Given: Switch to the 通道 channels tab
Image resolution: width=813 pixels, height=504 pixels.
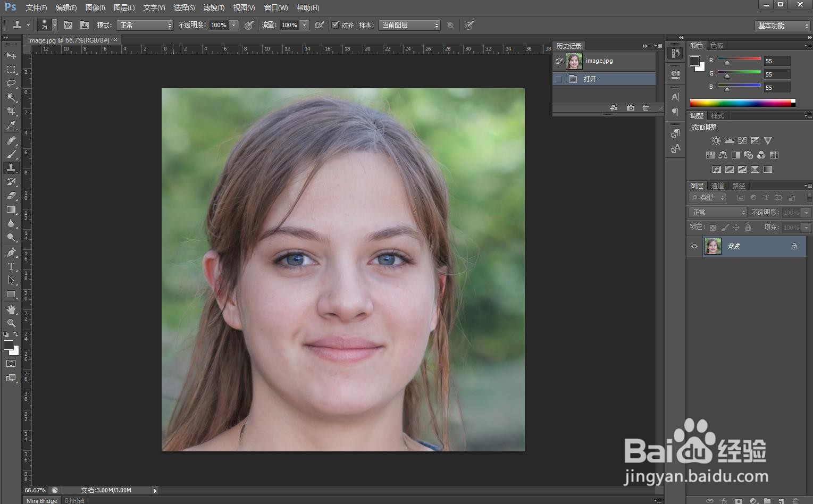Looking at the screenshot, I should (x=717, y=186).
